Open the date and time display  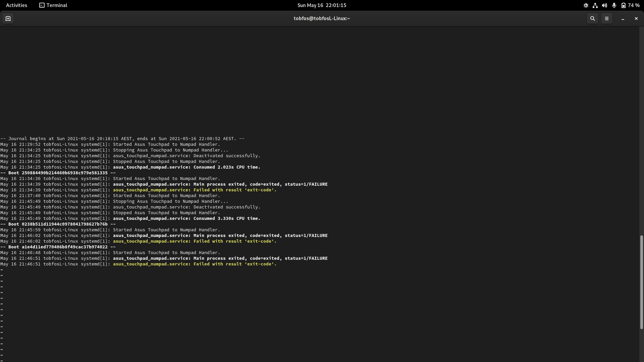pyautogui.click(x=321, y=5)
